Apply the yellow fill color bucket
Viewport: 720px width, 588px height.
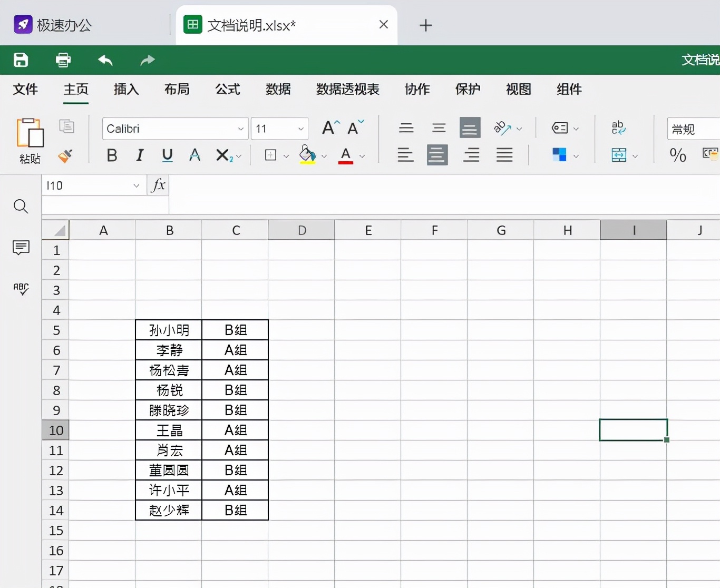point(307,155)
